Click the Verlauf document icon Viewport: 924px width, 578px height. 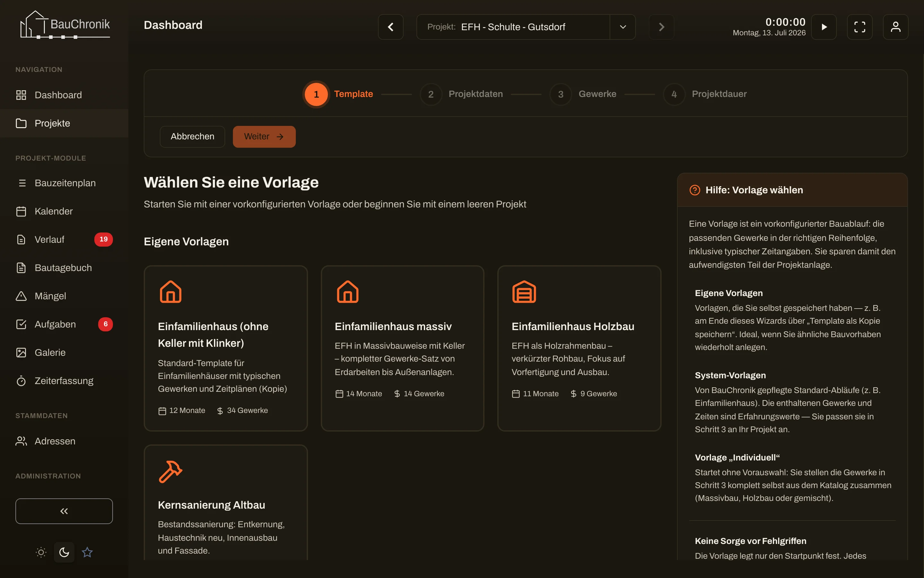pyautogui.click(x=21, y=240)
